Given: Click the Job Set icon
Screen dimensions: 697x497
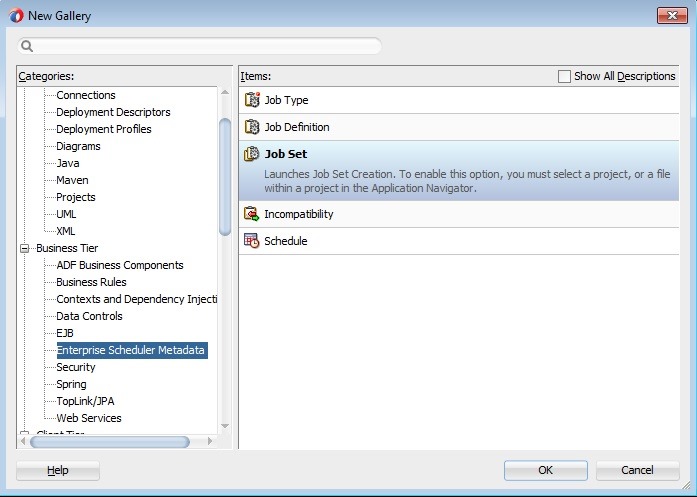Looking at the screenshot, I should click(x=252, y=154).
